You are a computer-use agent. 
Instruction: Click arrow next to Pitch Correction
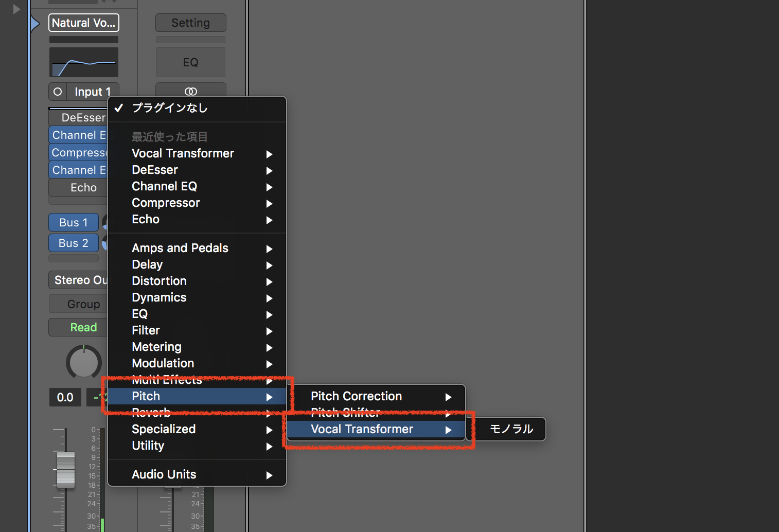click(448, 397)
